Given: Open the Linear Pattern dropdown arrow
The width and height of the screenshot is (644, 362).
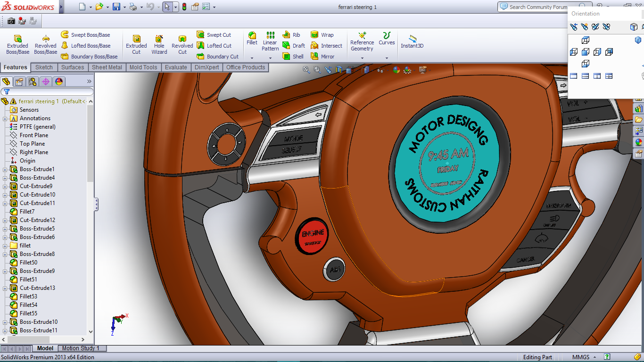Looking at the screenshot, I should 270,58.
